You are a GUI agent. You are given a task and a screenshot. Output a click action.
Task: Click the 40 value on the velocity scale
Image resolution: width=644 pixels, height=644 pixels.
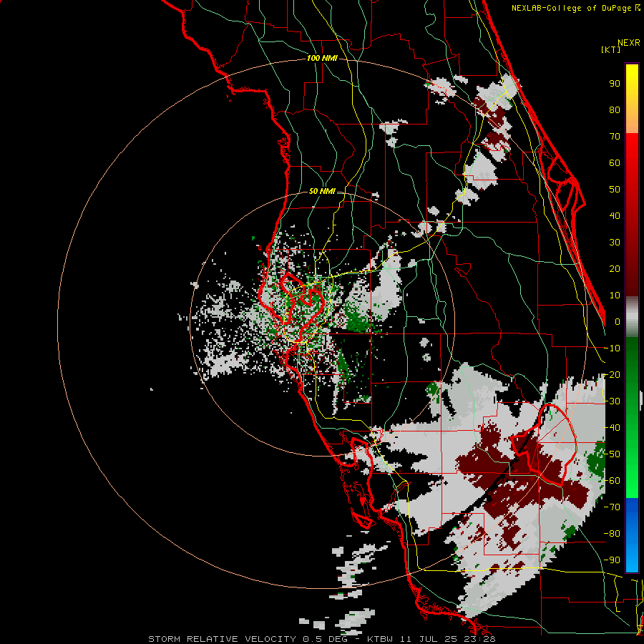click(615, 216)
